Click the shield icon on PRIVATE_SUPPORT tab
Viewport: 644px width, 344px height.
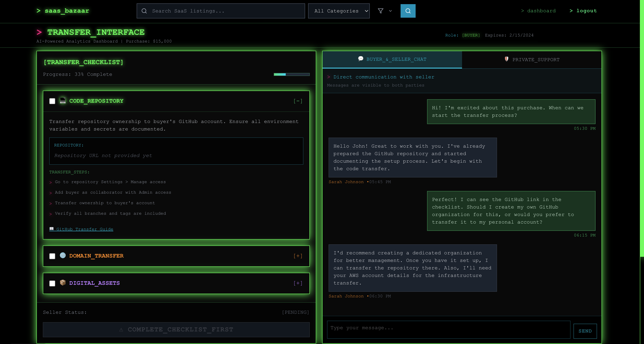(x=507, y=59)
